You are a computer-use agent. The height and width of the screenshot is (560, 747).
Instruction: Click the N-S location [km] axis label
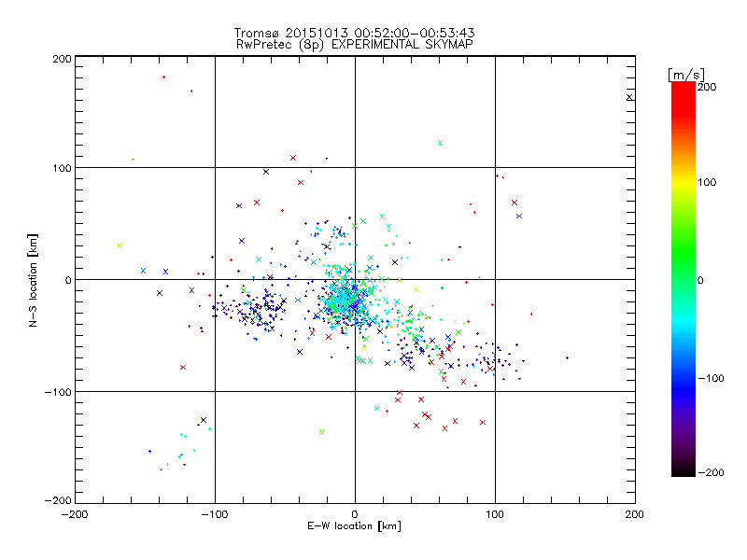pyautogui.click(x=33, y=280)
